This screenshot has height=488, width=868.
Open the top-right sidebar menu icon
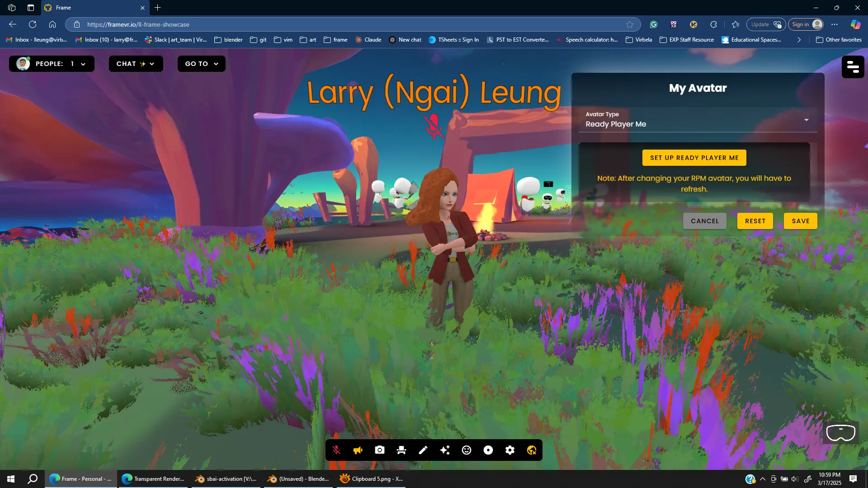[853, 67]
